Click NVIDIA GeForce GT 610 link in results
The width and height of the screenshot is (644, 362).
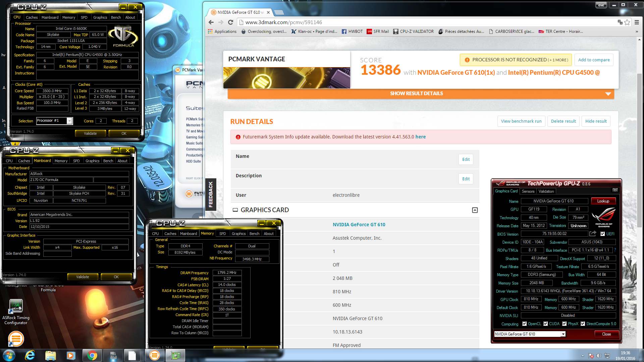click(359, 225)
